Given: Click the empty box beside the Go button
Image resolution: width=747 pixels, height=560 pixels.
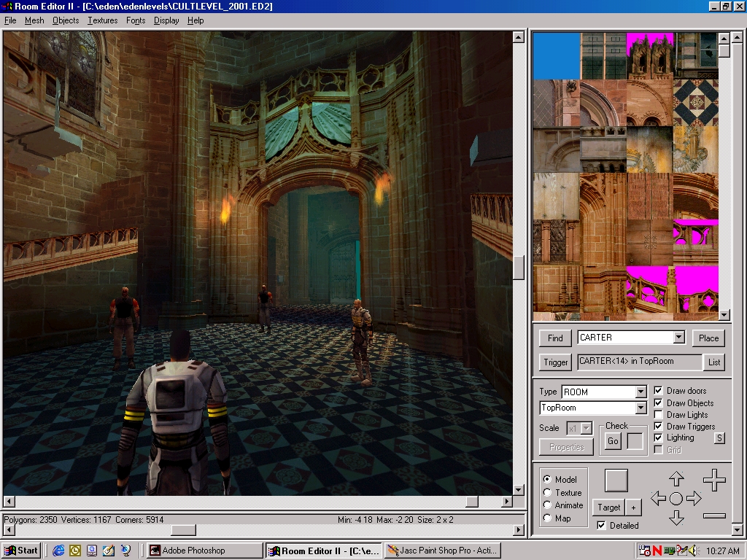Looking at the screenshot, I should [x=635, y=441].
